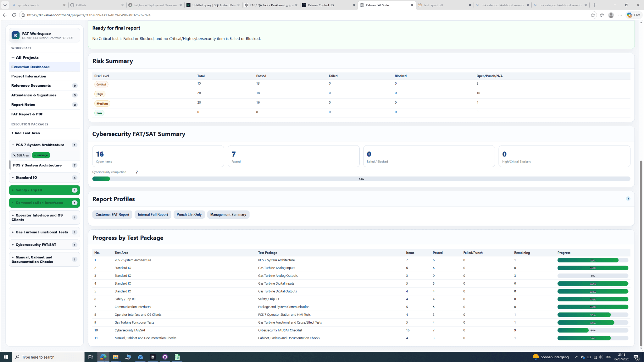Screen dimensions: 644x362
Task: Open PCS 7 System Architecture package item
Action: pos(44,165)
